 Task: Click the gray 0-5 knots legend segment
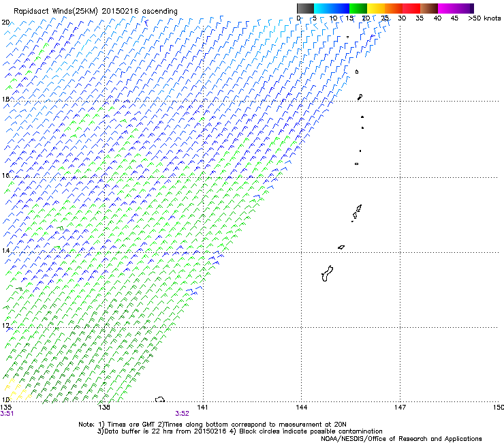pos(305,8)
